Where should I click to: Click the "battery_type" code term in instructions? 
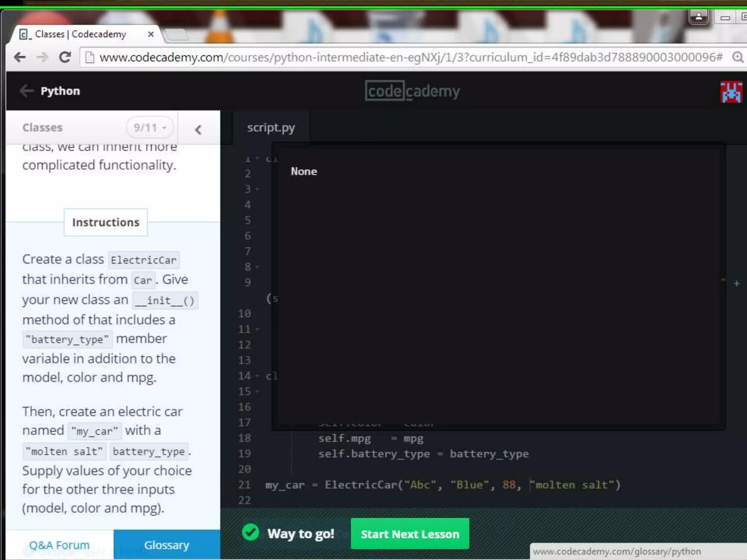click(x=67, y=339)
